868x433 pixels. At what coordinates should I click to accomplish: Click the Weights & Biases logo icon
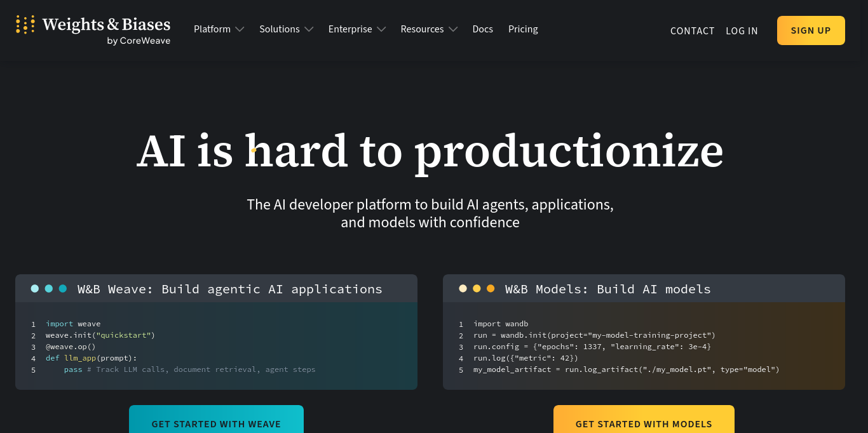click(25, 25)
